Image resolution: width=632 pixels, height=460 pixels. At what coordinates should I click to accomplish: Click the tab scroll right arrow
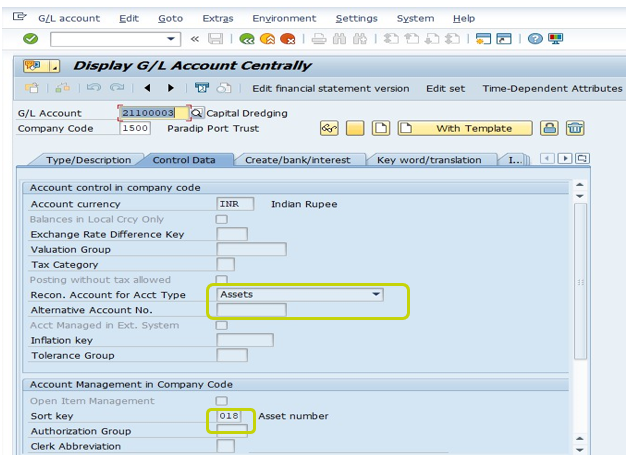coord(565,158)
